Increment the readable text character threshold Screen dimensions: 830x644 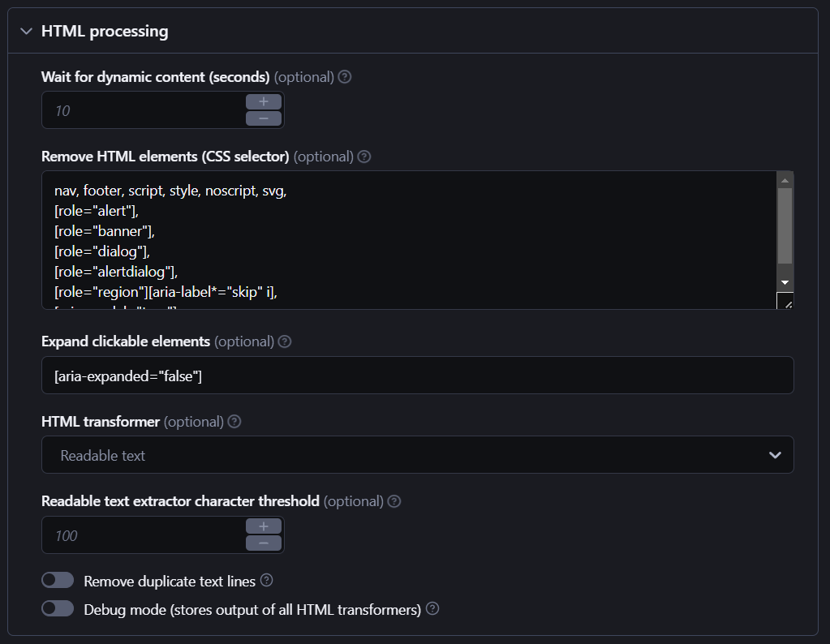pyautogui.click(x=263, y=527)
